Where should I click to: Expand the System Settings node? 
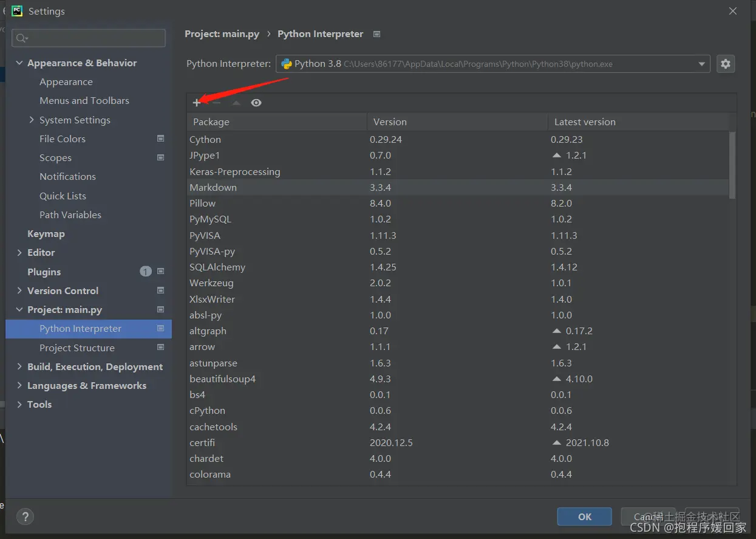click(x=32, y=120)
